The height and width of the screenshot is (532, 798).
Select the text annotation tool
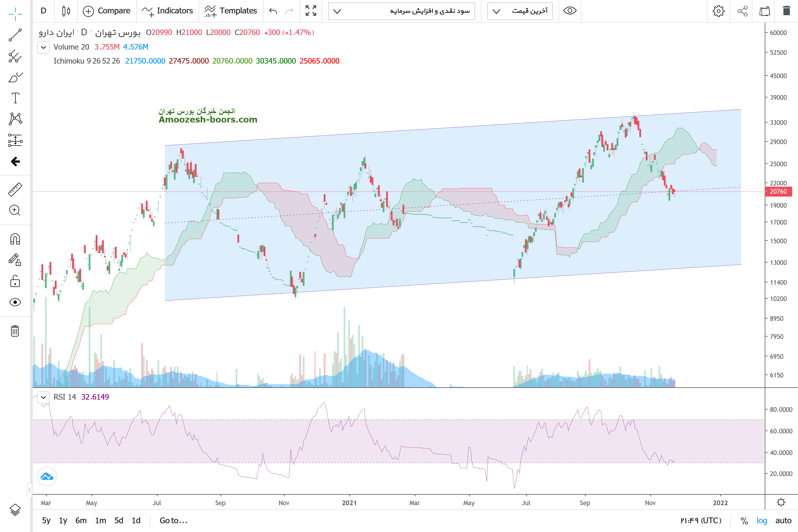pyautogui.click(x=15, y=98)
